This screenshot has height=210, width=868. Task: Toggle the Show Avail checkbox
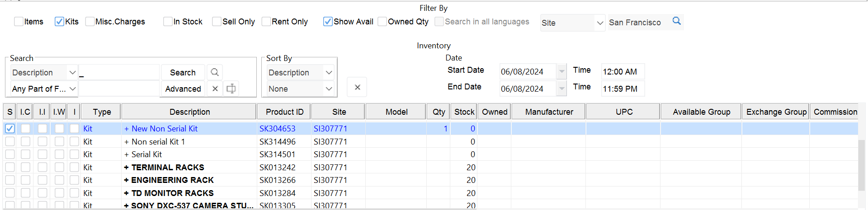(x=328, y=22)
